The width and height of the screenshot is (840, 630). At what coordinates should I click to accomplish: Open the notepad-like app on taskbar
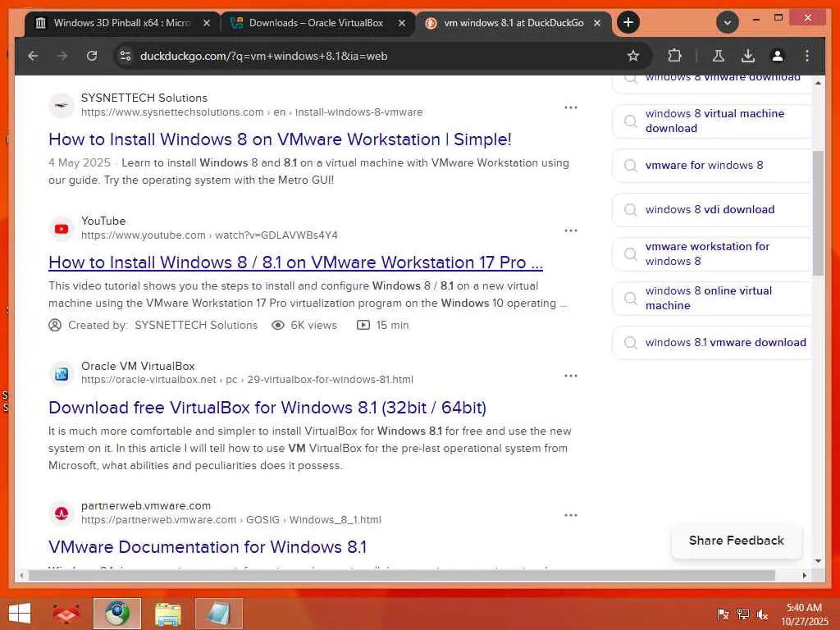218,614
